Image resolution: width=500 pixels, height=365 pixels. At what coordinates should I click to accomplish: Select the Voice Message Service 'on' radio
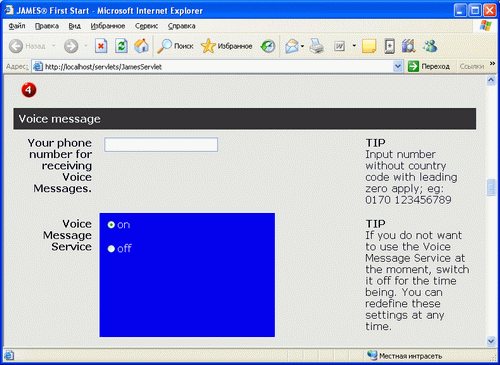tap(111, 225)
